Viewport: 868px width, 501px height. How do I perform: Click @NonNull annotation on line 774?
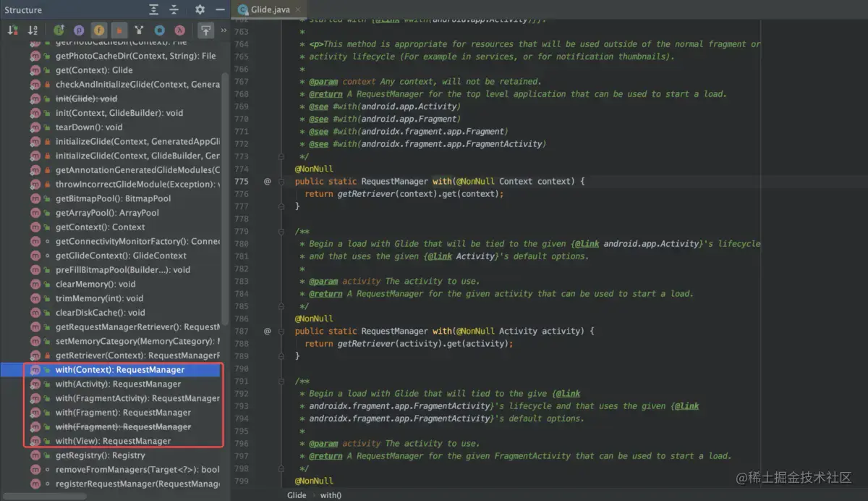pos(314,169)
